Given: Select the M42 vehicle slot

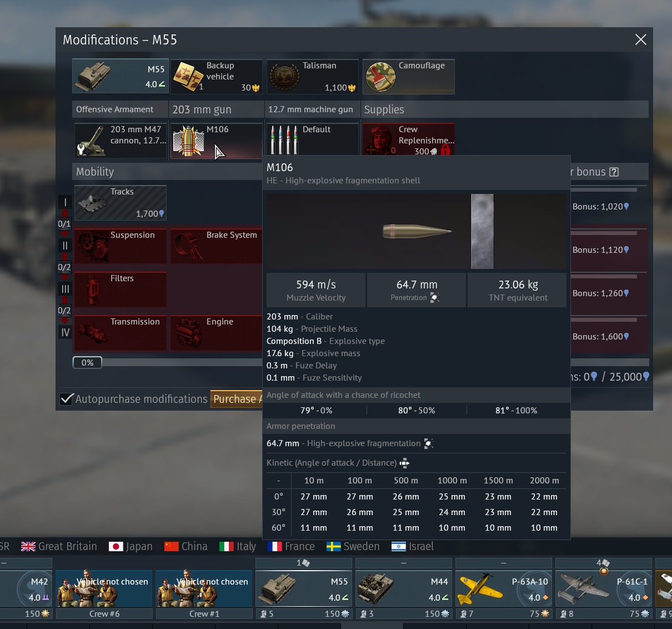Looking at the screenshot, I should (26, 588).
